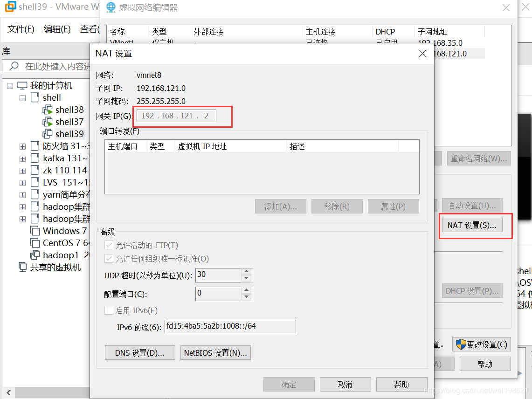Screen dimensions: 532x399
Task: Close the NAT 设置 dialog with X
Action: click(422, 53)
